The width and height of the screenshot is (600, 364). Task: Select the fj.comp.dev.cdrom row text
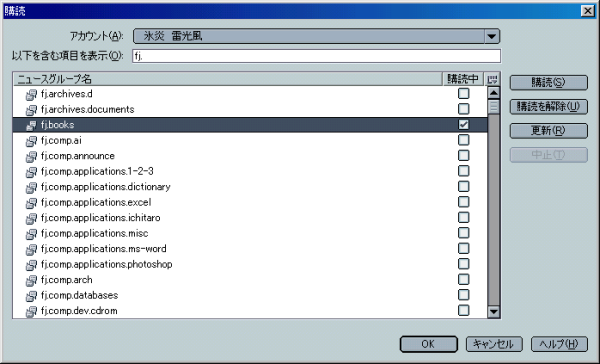79,311
